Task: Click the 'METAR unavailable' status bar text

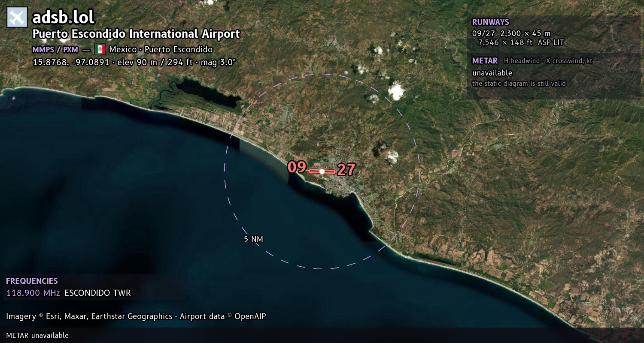Action: coord(37,335)
